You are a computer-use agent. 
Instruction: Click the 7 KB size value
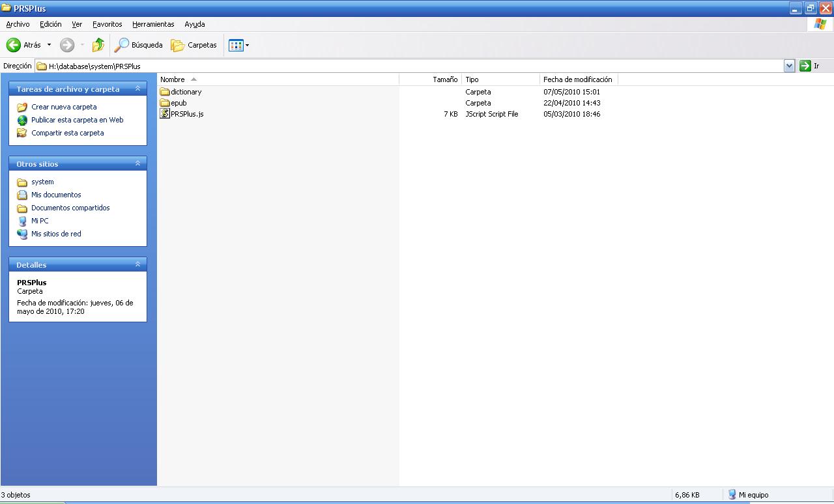pos(451,114)
